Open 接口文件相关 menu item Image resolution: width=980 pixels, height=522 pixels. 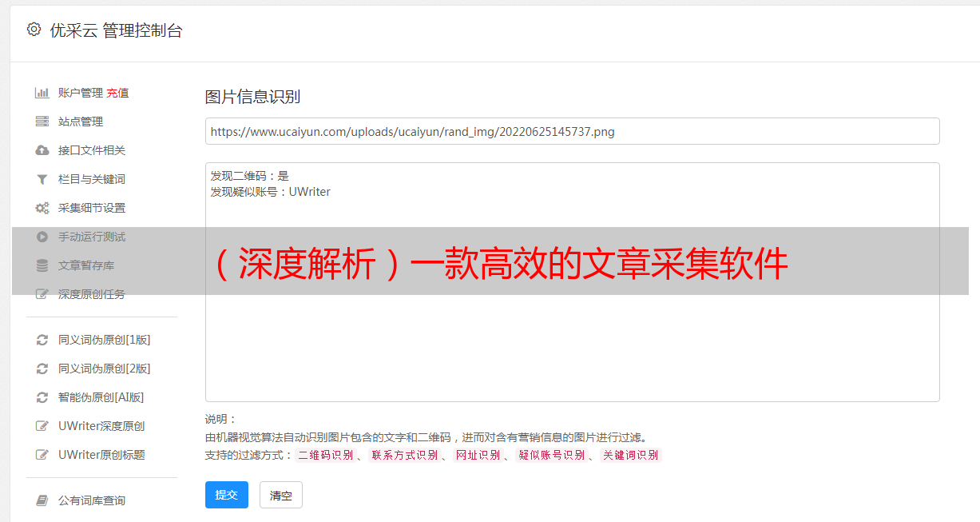tap(92, 150)
